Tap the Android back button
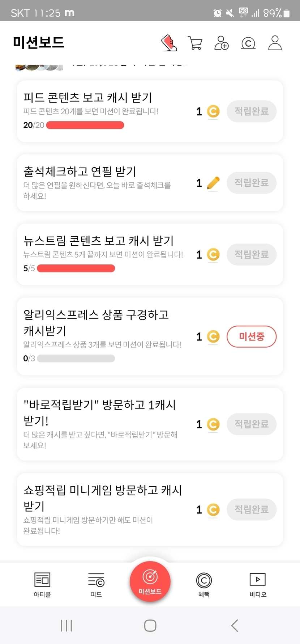The height and width of the screenshot is (644, 300). click(235, 625)
